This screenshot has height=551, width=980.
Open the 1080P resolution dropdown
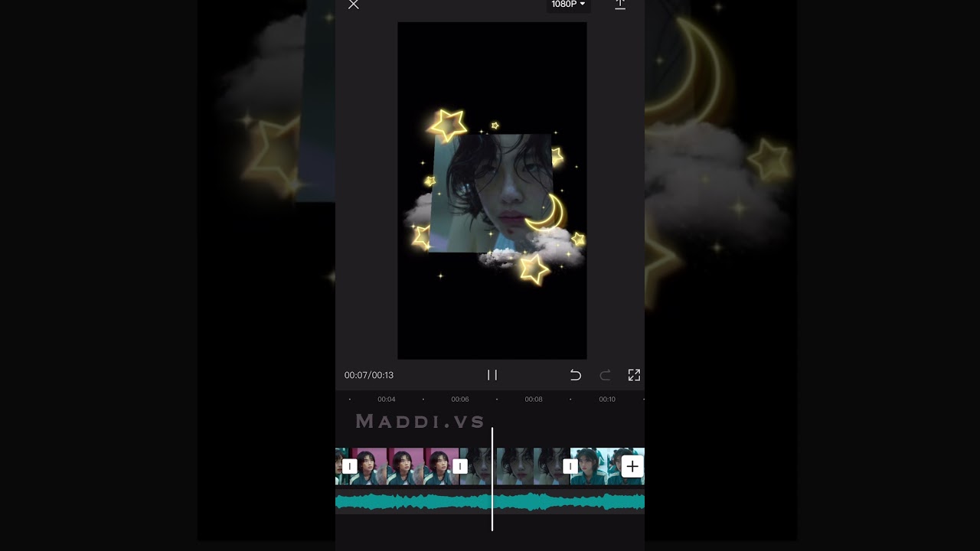tap(567, 5)
